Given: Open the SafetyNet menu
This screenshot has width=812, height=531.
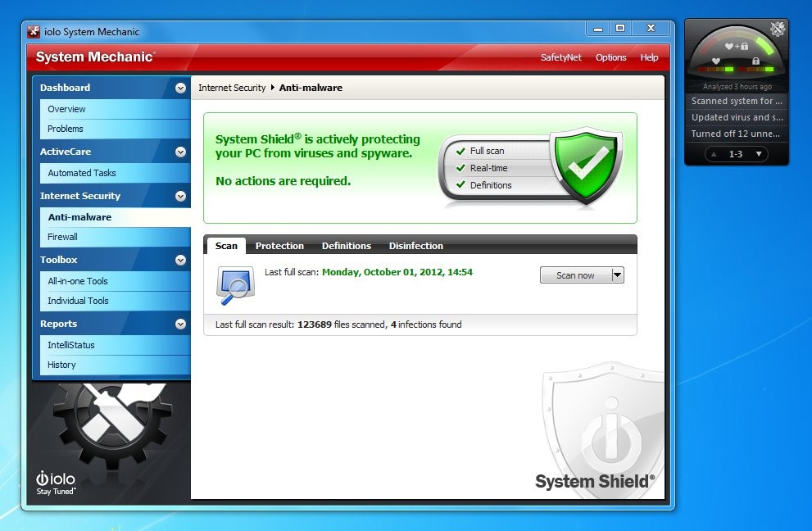Looking at the screenshot, I should (560, 57).
